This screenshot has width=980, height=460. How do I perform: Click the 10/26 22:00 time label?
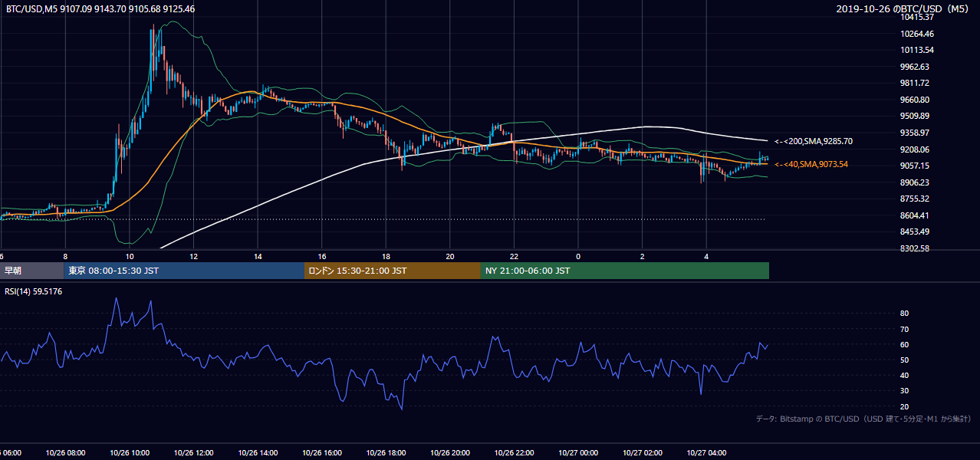point(514,453)
